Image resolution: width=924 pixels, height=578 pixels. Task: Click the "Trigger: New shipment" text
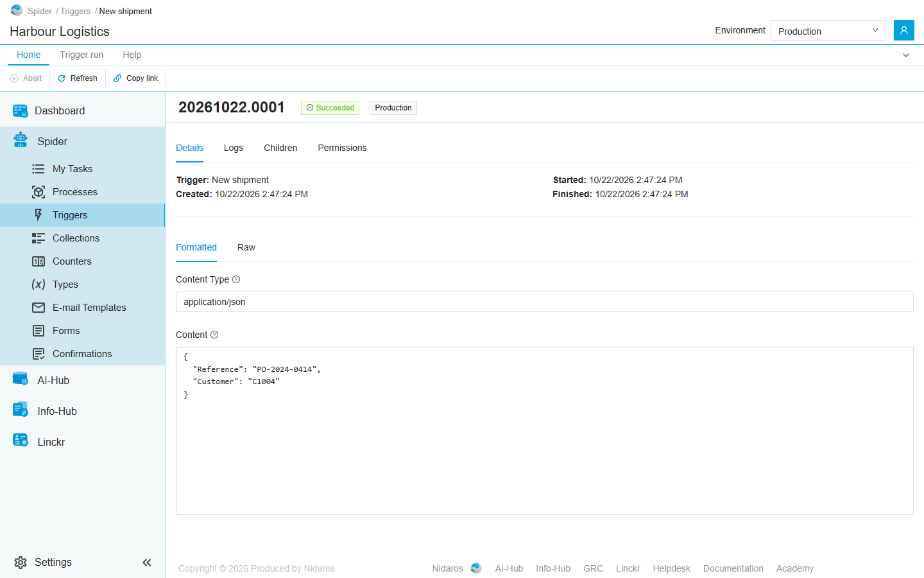(x=223, y=180)
